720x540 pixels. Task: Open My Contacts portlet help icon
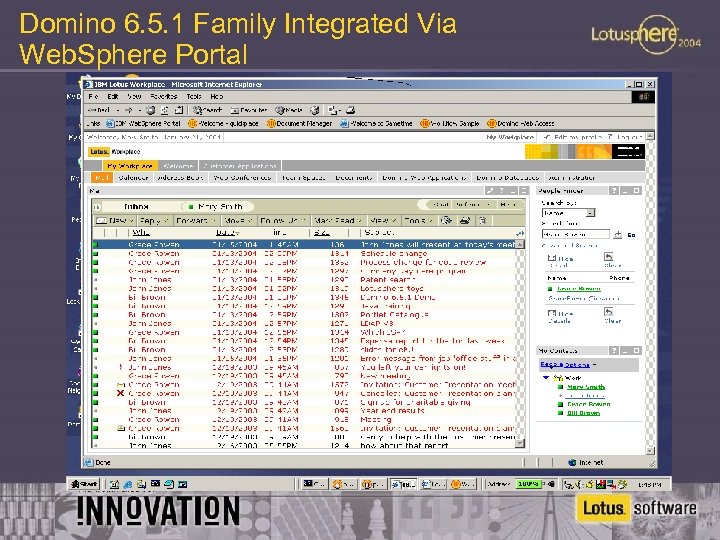(613, 350)
